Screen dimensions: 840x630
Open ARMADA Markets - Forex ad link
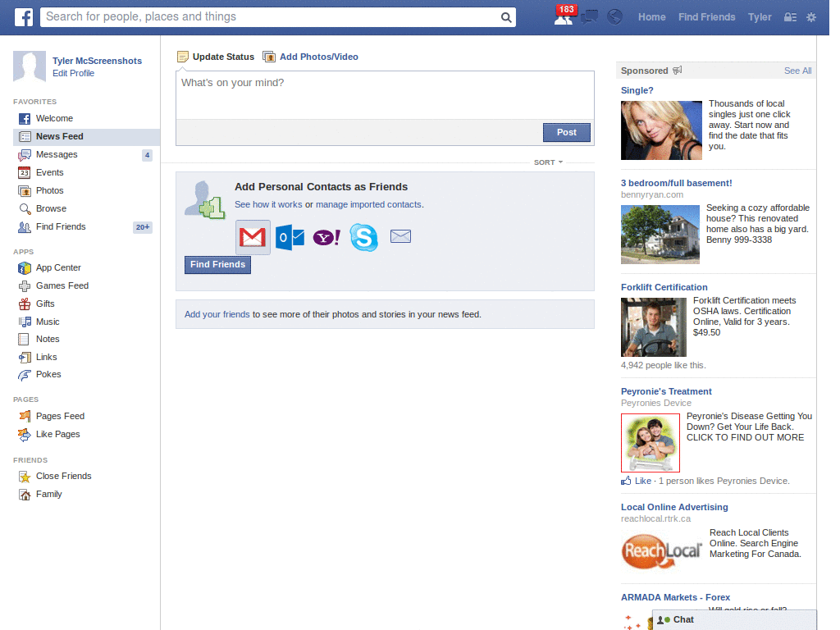[675, 597]
